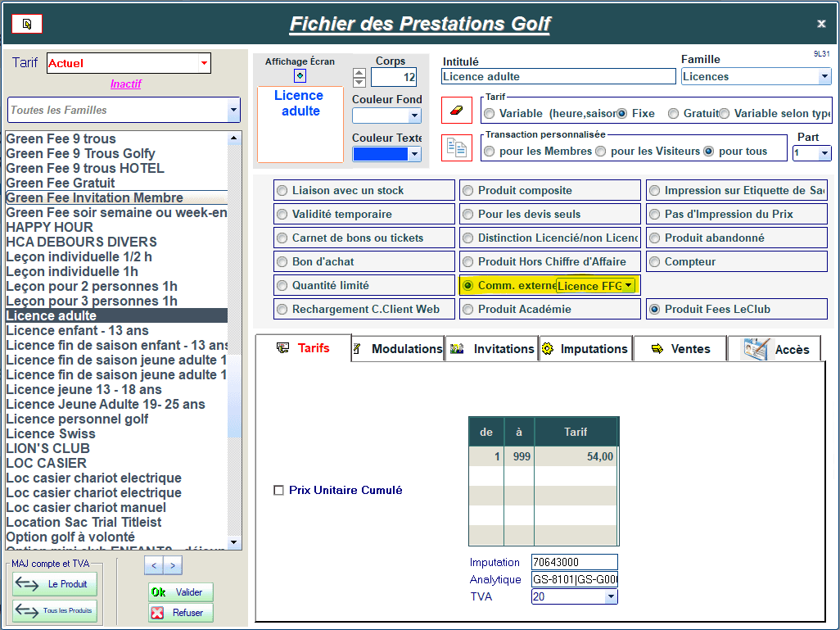Click the Invitations tab people icon
The width and height of the screenshot is (840, 630).
457,348
